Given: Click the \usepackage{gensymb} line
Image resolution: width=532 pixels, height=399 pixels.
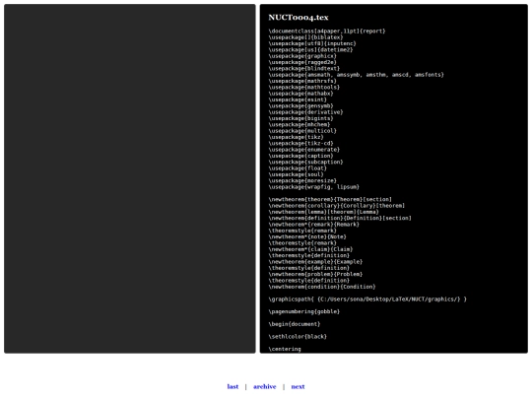Looking at the screenshot, I should point(300,105).
